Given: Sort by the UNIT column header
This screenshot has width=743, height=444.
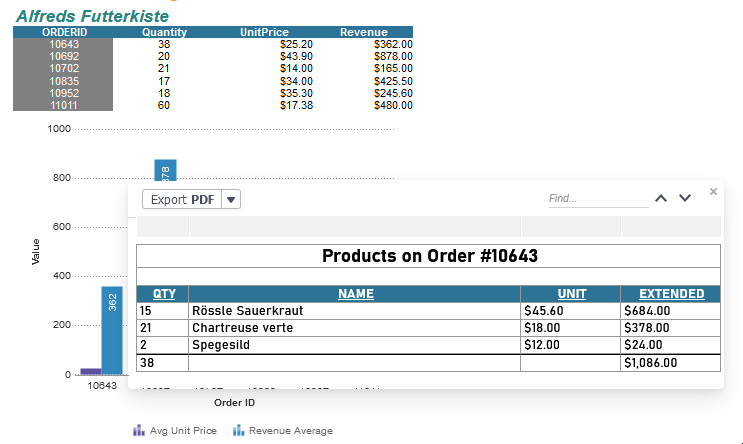Looking at the screenshot, I should pos(571,294).
